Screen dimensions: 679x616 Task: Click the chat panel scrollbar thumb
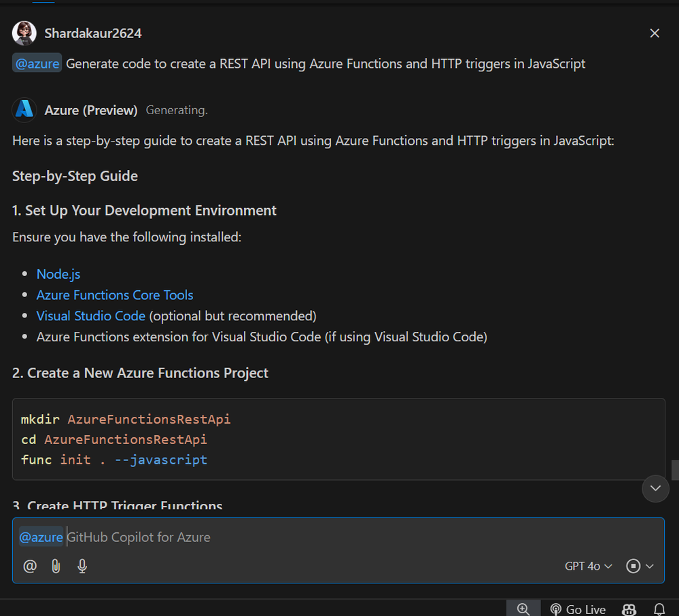pos(675,470)
